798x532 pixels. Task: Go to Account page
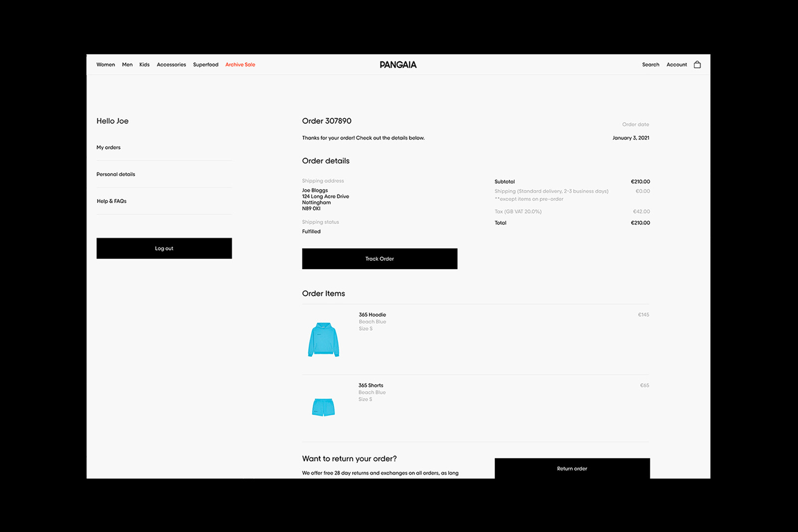click(677, 65)
